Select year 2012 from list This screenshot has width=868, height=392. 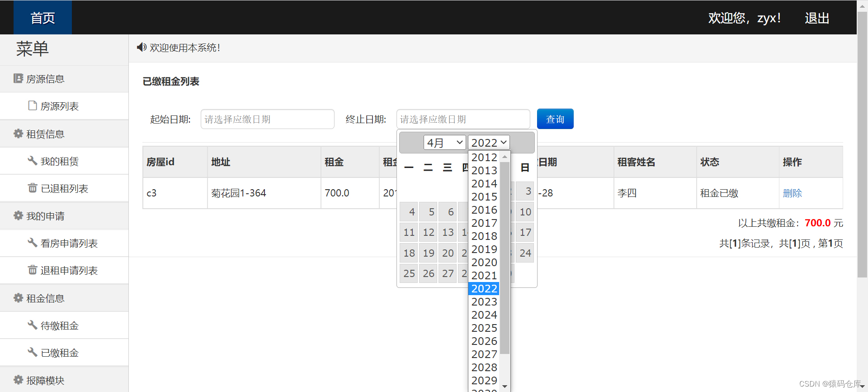pos(484,157)
